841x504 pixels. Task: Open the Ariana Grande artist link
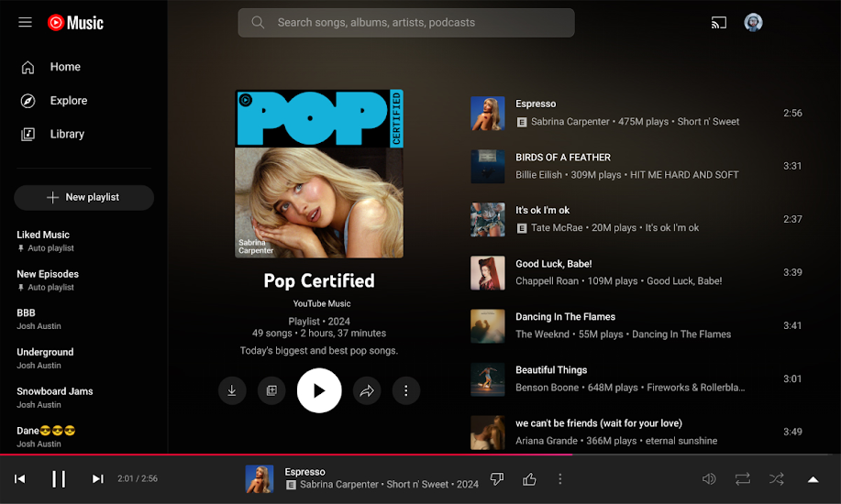click(x=547, y=441)
